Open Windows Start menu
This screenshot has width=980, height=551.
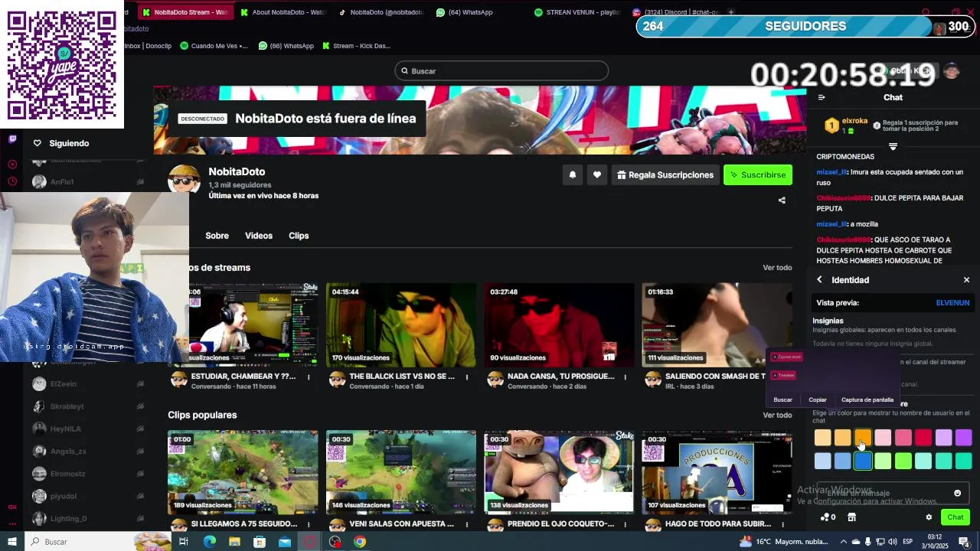tap(12, 542)
